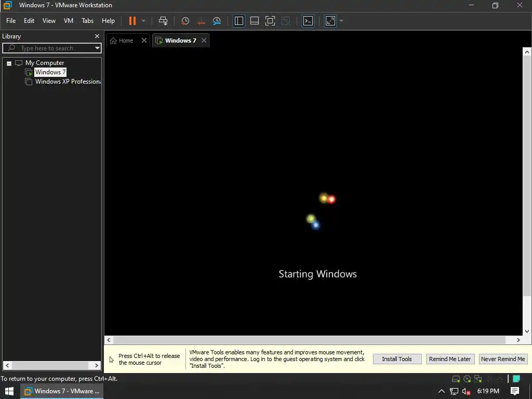Click the hard disk device status icon
The width and height of the screenshot is (532, 399).
[x=456, y=379]
